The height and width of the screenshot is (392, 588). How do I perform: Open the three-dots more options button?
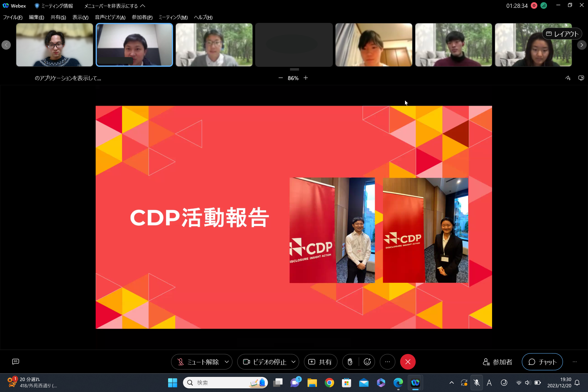[388, 362]
